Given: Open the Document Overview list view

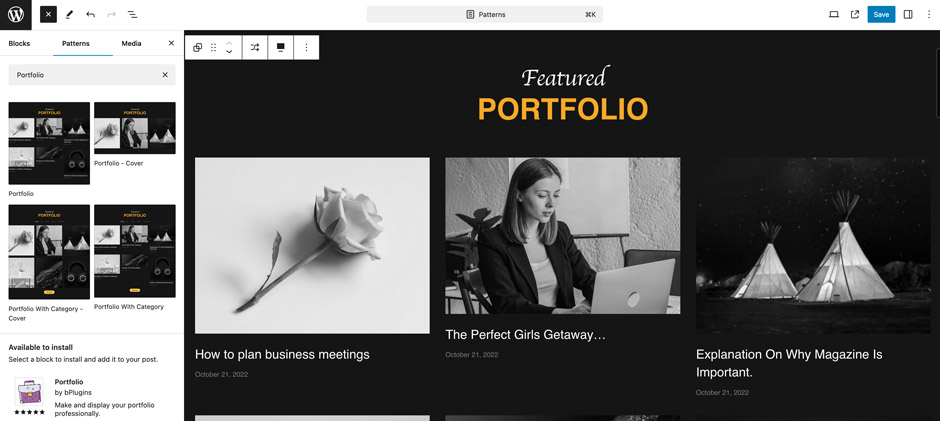Looking at the screenshot, I should 132,15.
